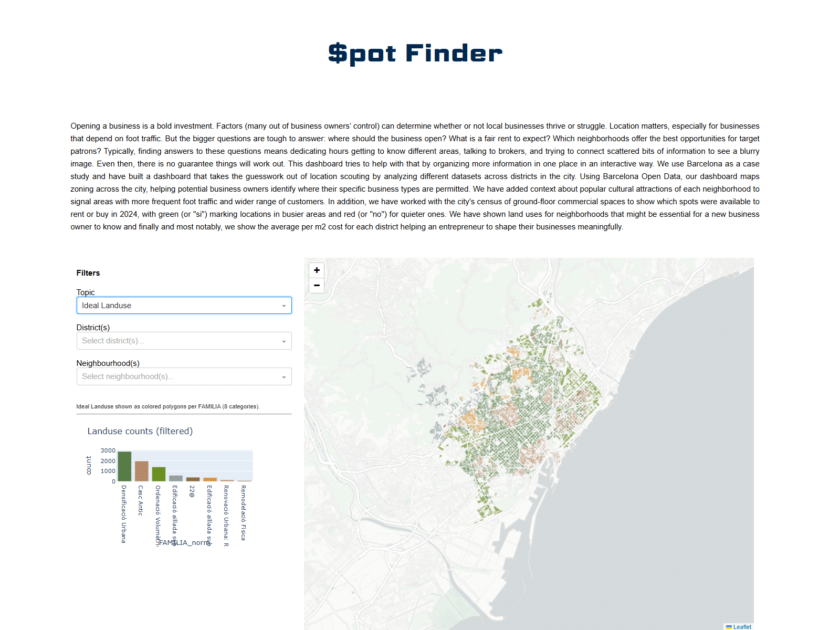Select the Casc Antic bar in the chart
The width and height of the screenshot is (840, 630).
pyautogui.click(x=141, y=470)
